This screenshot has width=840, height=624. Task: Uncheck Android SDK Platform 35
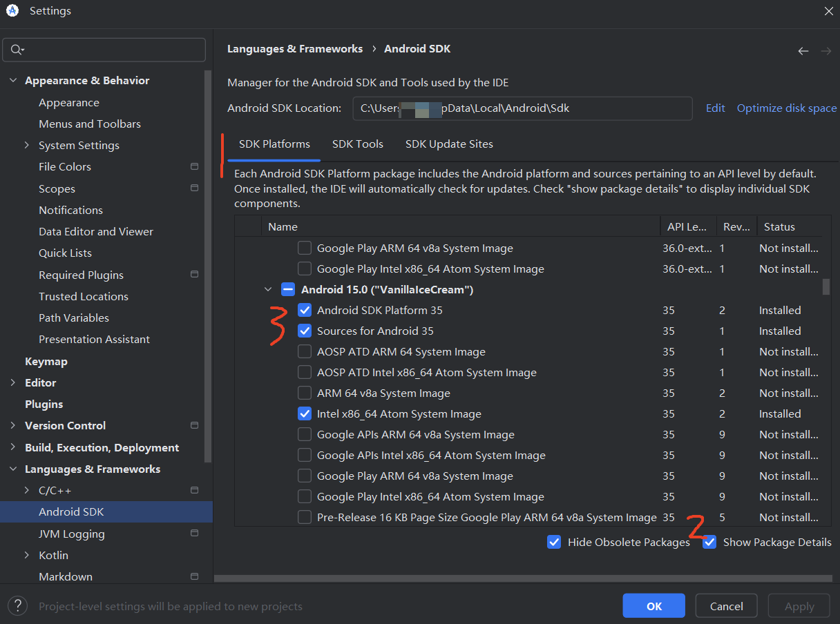coord(305,310)
